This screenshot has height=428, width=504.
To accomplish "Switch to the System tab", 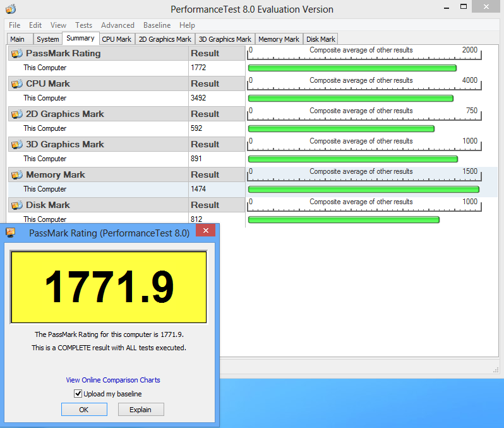I will pyautogui.click(x=47, y=39).
